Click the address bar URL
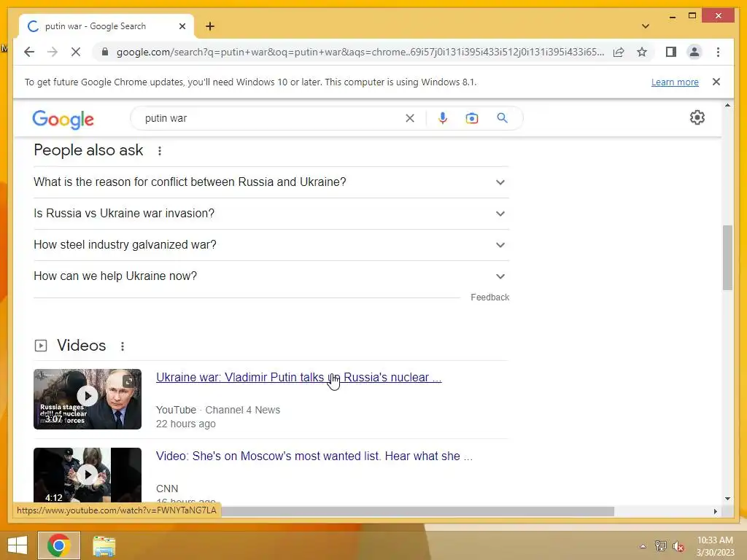The height and width of the screenshot is (560, 747). point(360,52)
